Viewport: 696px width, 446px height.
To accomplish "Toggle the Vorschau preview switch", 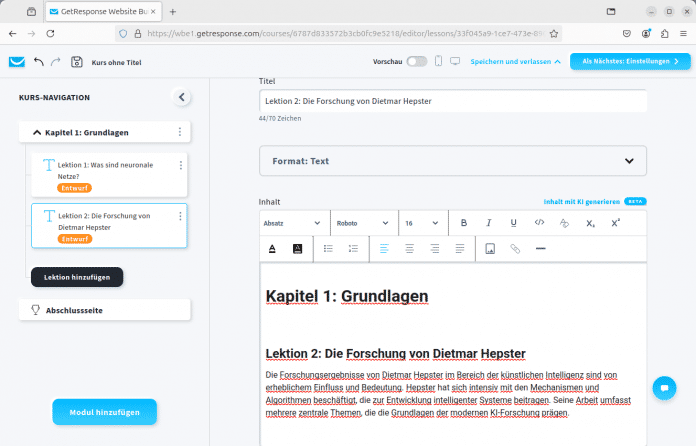I will 416,61.
